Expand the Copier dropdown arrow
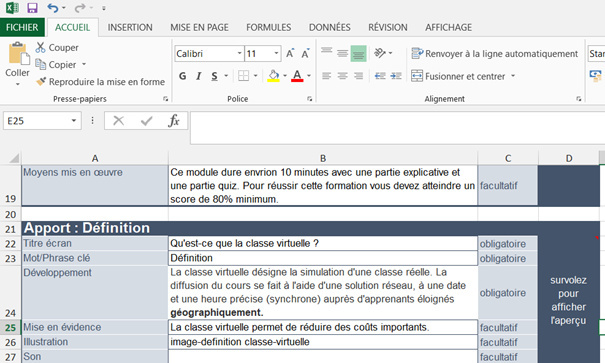605x363 pixels. point(84,64)
